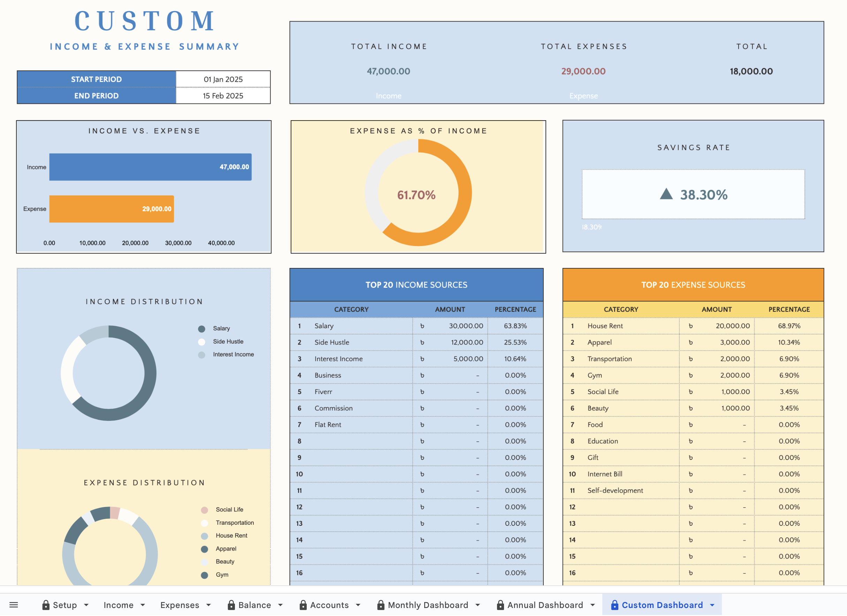Screen dimensions: 847x616
Task: Open the Income tab dropdown arrow
Action: click(143, 605)
